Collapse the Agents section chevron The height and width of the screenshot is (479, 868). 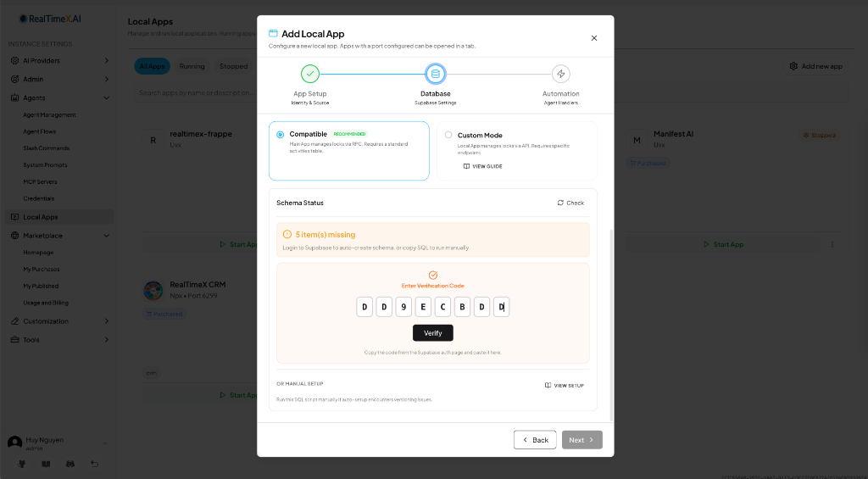107,97
